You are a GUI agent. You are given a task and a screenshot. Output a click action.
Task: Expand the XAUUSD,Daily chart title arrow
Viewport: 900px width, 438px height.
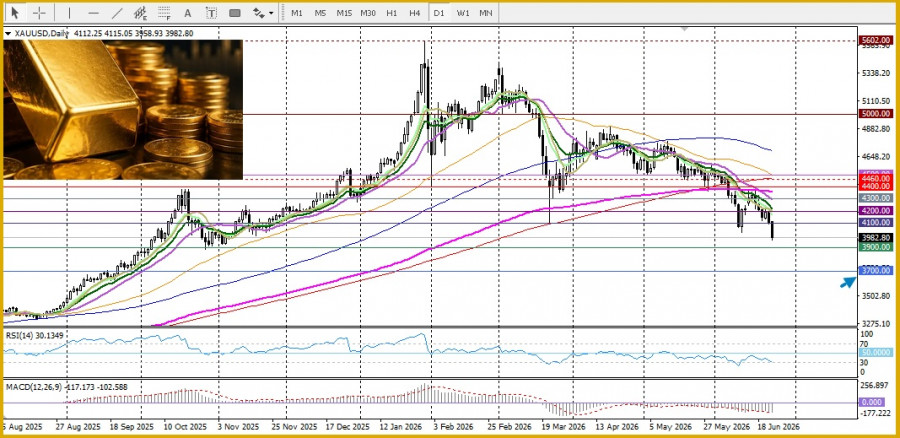coord(7,34)
